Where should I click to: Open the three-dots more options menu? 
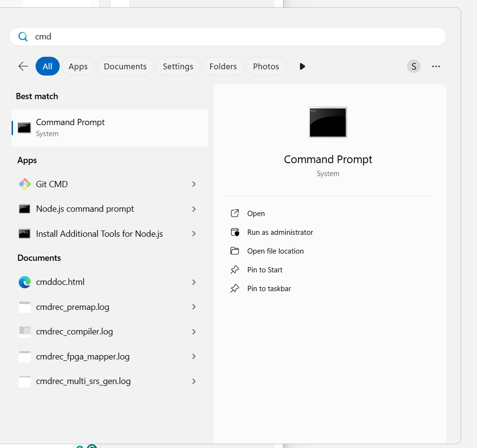tap(436, 66)
